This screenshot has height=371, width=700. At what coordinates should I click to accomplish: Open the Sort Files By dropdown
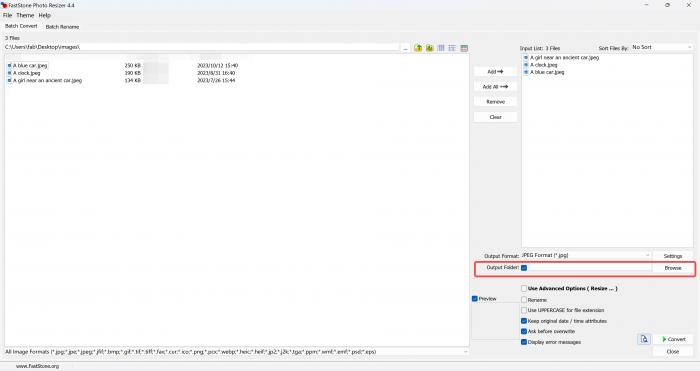[662, 47]
